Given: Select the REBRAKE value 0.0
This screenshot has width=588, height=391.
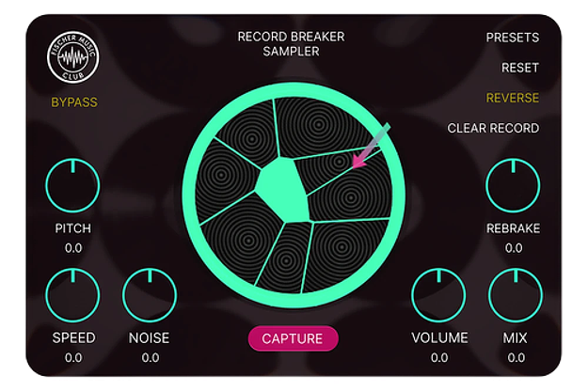Looking at the screenshot, I should tap(514, 248).
